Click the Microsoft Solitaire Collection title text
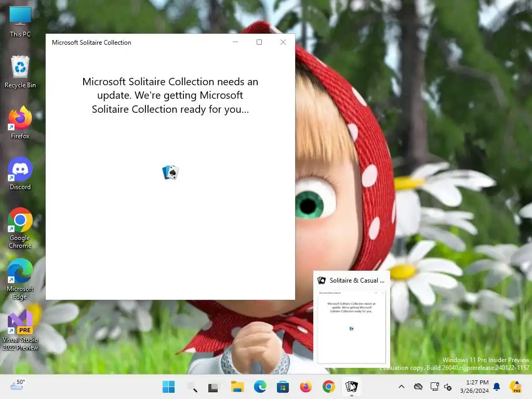The image size is (532, 399). (x=91, y=43)
